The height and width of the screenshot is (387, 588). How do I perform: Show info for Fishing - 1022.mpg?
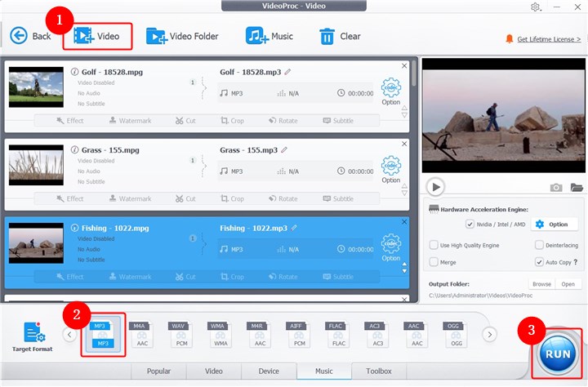click(x=74, y=228)
